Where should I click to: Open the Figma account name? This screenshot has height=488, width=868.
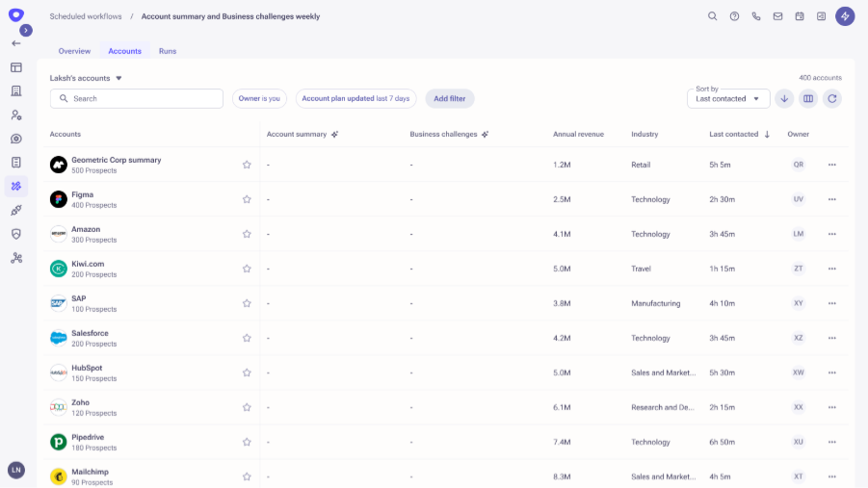click(x=83, y=194)
